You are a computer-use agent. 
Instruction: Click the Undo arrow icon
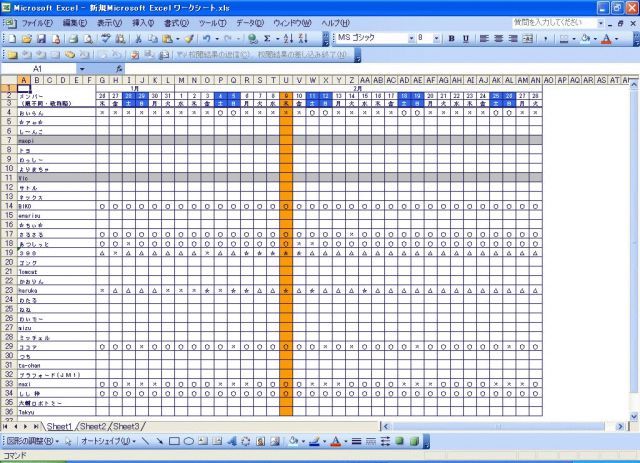pos(206,38)
